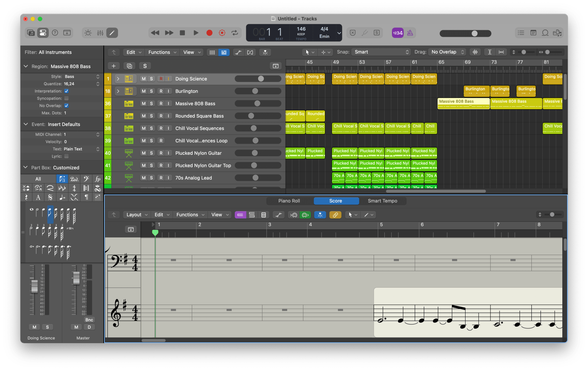The height and width of the screenshot is (370, 588).
Task: Solo the Chill Vocal Sequences track
Action: point(152,128)
